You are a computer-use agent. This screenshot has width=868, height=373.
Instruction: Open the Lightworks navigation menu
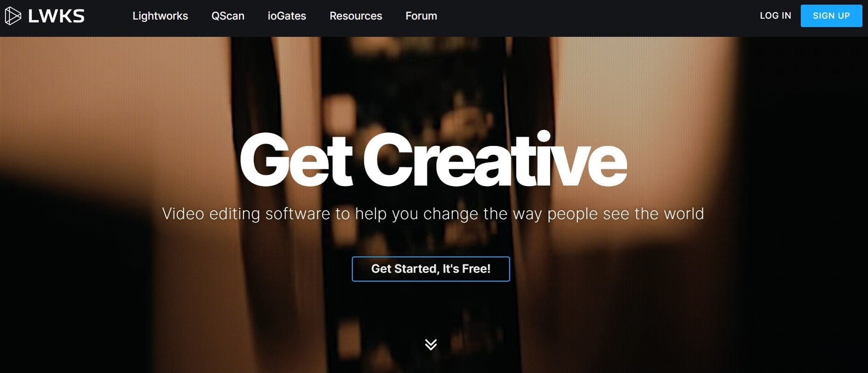pos(160,16)
